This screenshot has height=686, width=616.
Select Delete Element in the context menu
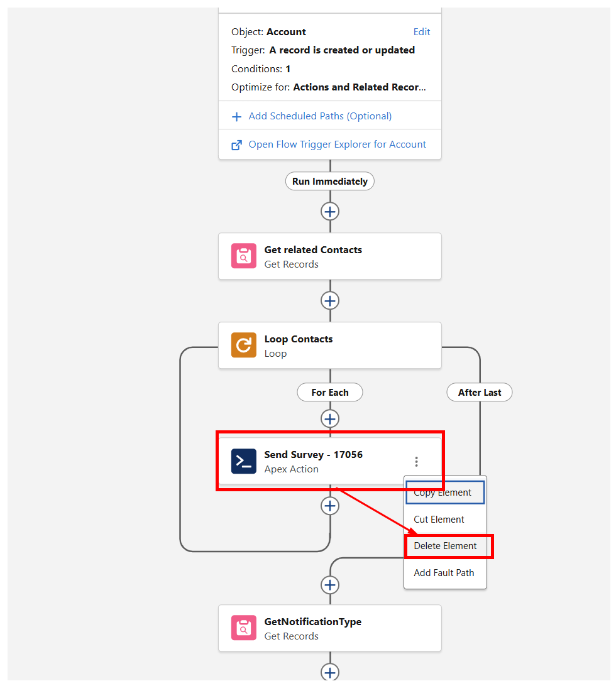tap(445, 546)
